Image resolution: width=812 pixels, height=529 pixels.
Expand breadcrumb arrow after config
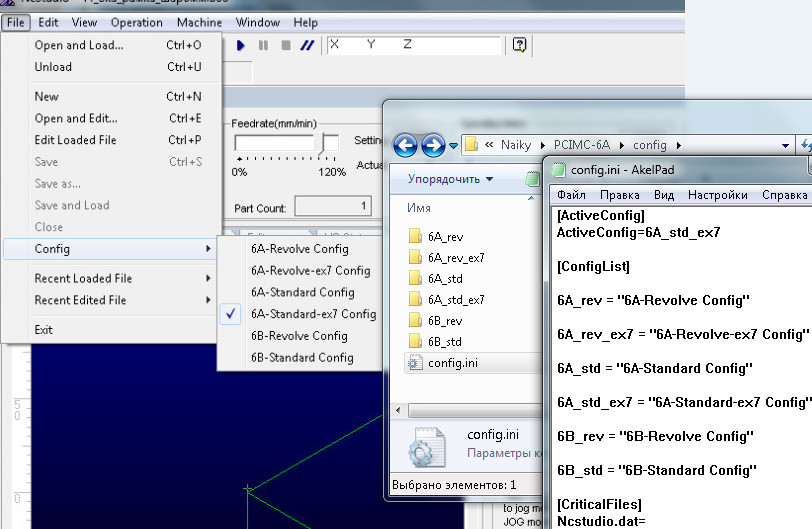point(678,145)
